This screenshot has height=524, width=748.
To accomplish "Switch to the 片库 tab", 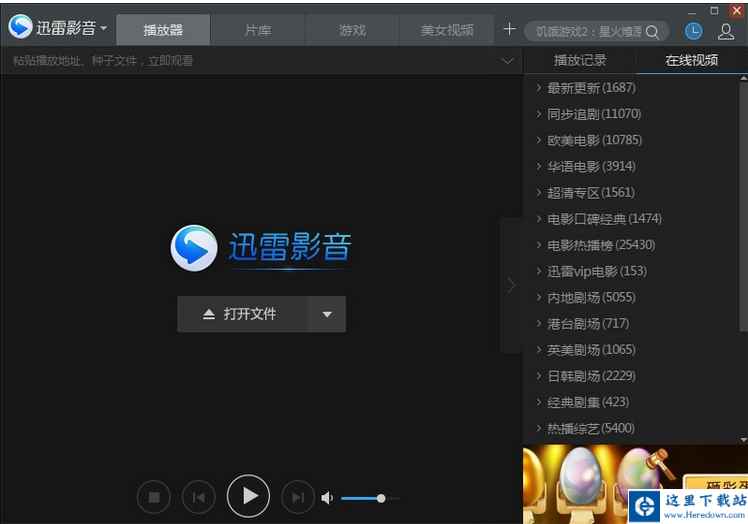I will [x=258, y=30].
